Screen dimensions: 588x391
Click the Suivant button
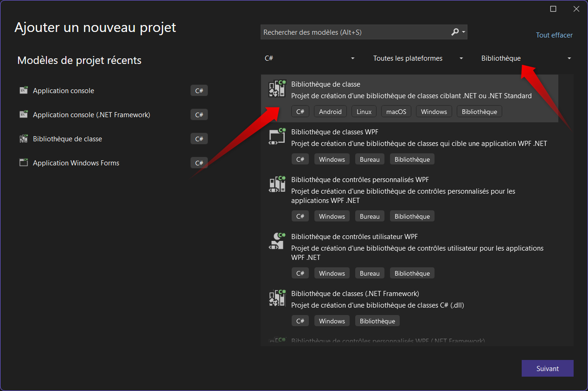(x=547, y=368)
